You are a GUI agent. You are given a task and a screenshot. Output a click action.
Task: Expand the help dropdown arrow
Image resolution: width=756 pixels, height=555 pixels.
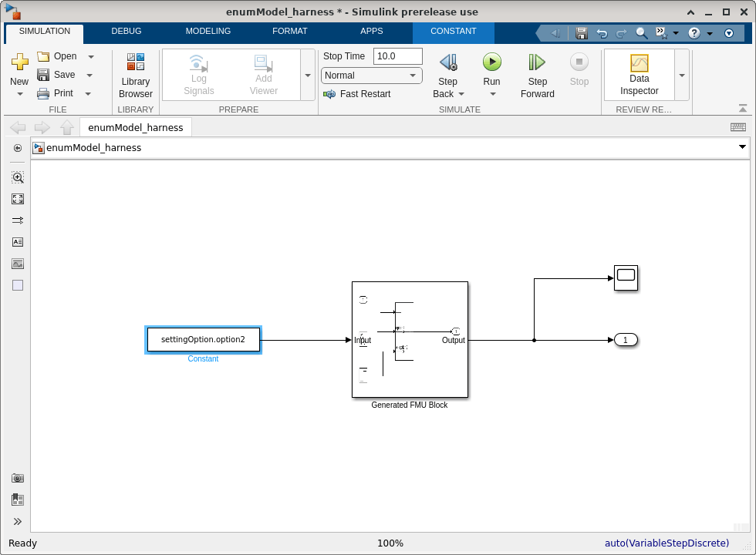(710, 33)
